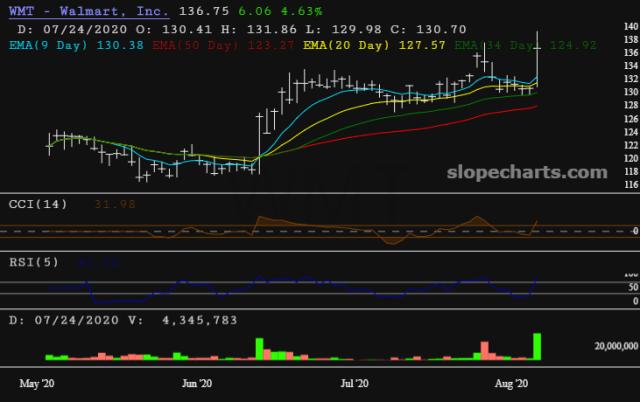Screen dimensions: 640x402
Task: Select the Jul '20 date axis label
Action: [354, 384]
